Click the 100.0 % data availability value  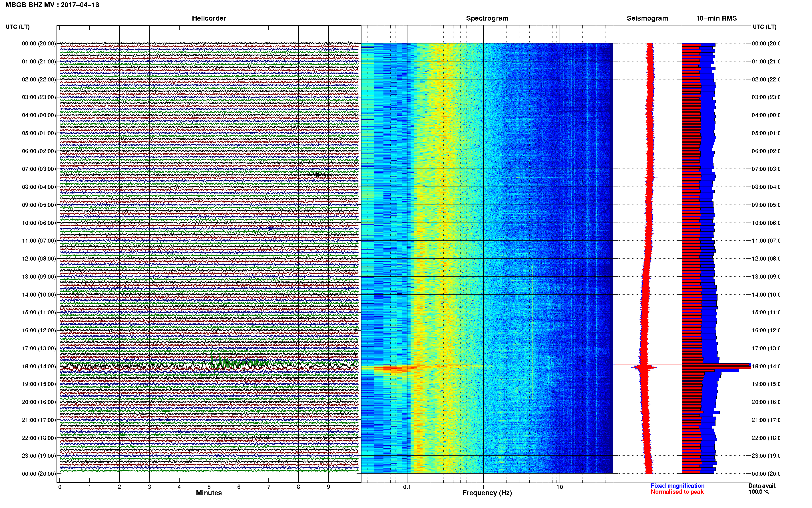click(x=759, y=492)
